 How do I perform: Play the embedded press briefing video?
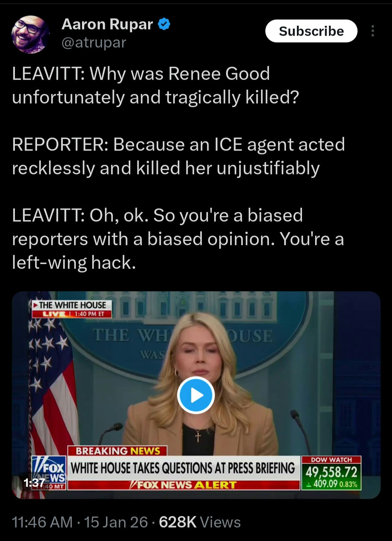pos(196,395)
